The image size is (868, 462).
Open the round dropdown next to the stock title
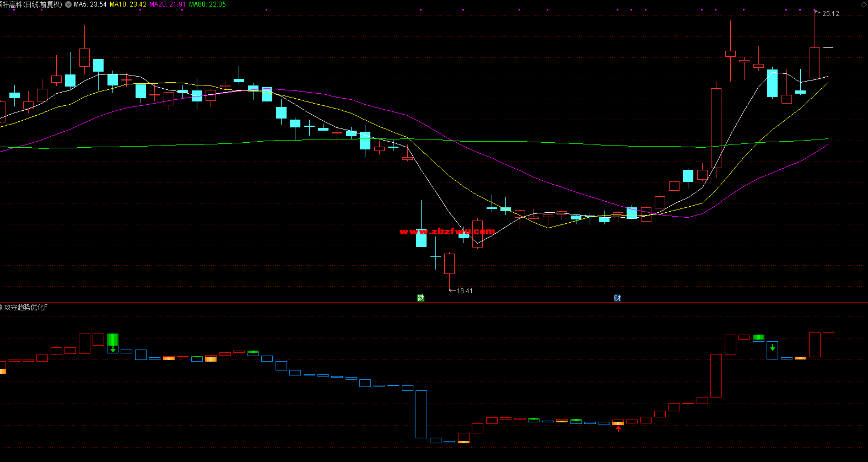point(68,4)
